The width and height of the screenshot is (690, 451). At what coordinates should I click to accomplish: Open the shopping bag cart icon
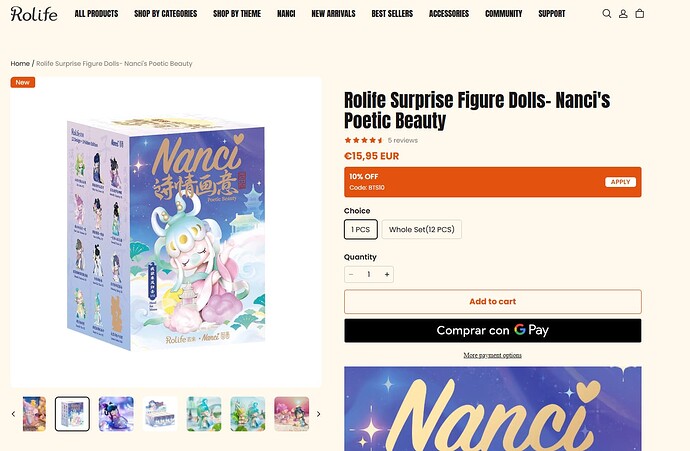640,14
